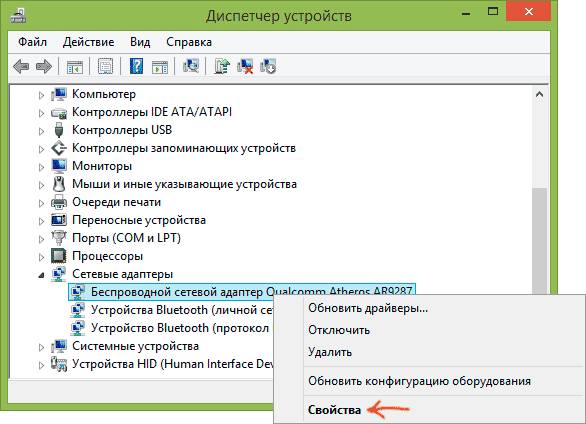Select the mouse devices icon
This screenshot has height=424, width=586.
click(x=59, y=184)
